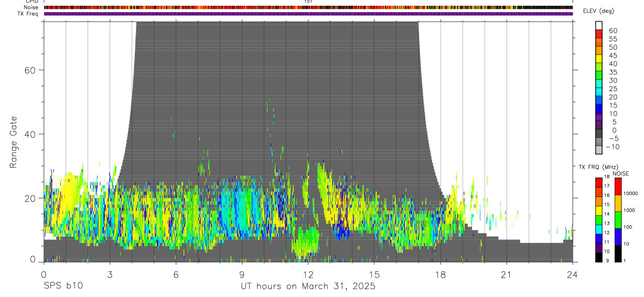The image size is (644, 297).
Task: Click the red 10000 noise level swatch
Action: [x=618, y=186]
